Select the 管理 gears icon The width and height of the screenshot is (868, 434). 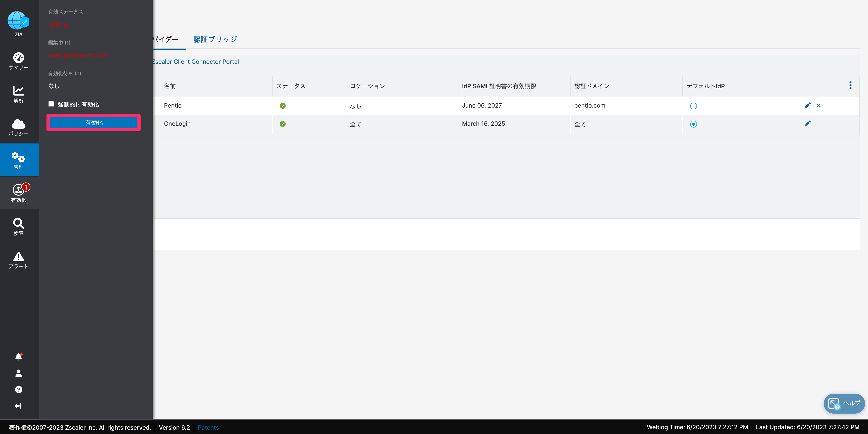(x=19, y=157)
